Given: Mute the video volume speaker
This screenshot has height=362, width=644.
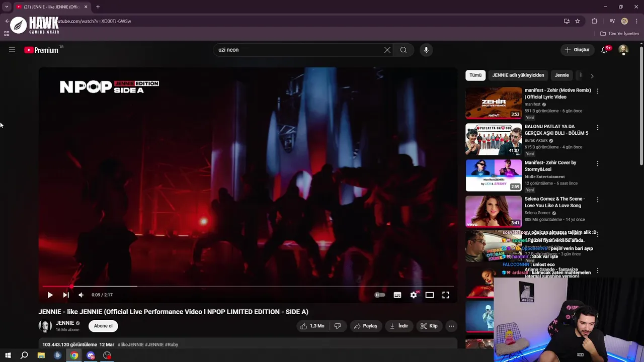Looking at the screenshot, I should 81,295.
